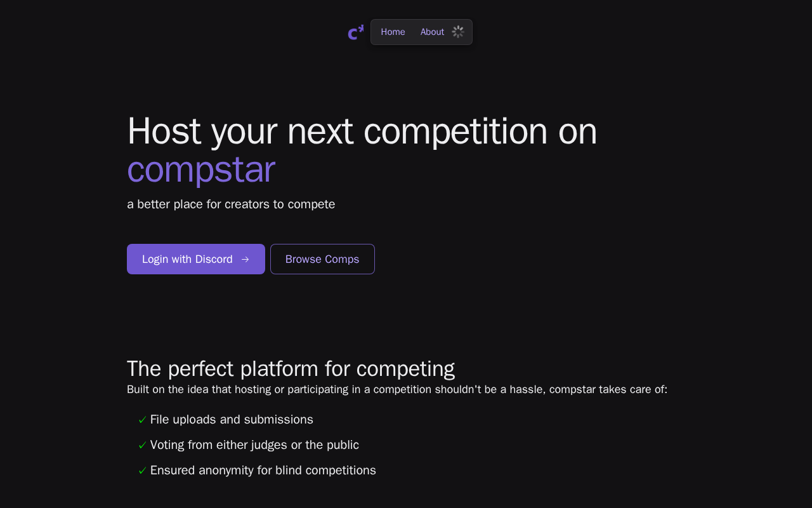Click the arrow icon on Login button
Image resolution: width=812 pixels, height=508 pixels.
(x=246, y=259)
